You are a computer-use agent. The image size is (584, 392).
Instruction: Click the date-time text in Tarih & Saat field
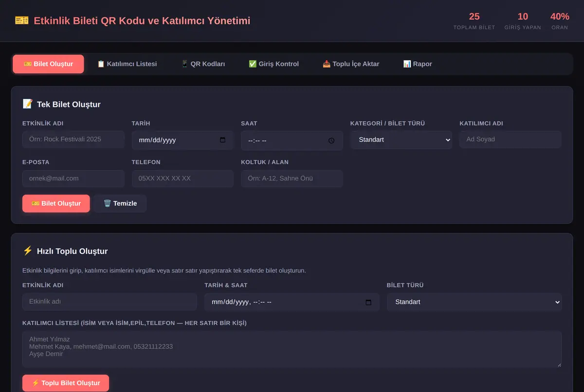tap(241, 302)
